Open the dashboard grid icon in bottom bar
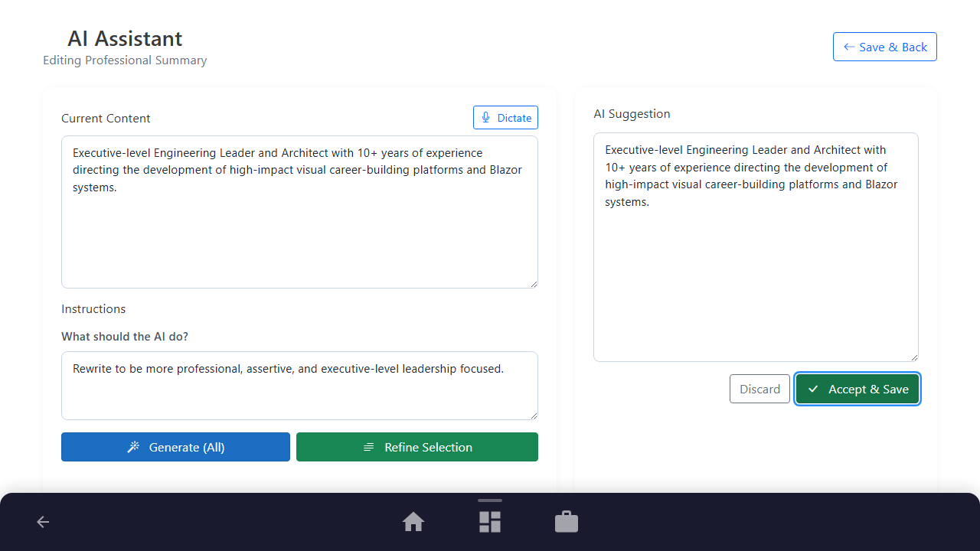 point(490,522)
